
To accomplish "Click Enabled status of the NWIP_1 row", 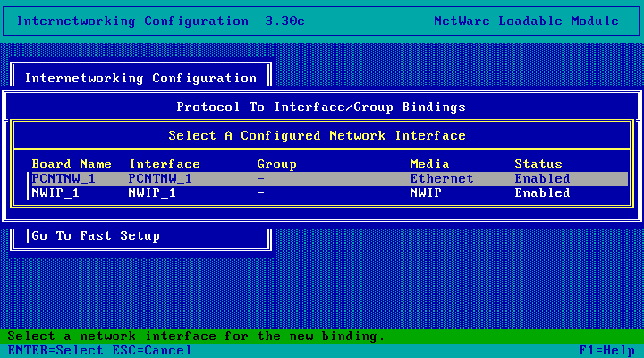I will point(542,193).
